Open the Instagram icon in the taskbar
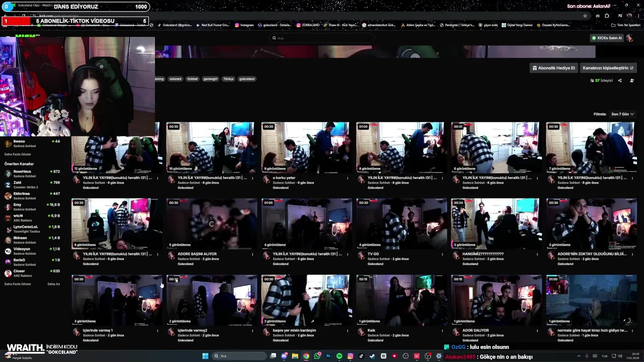The height and width of the screenshot is (362, 644). point(350,356)
